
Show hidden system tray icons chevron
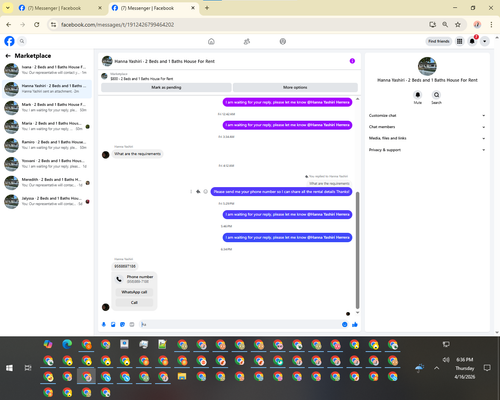click(437, 368)
